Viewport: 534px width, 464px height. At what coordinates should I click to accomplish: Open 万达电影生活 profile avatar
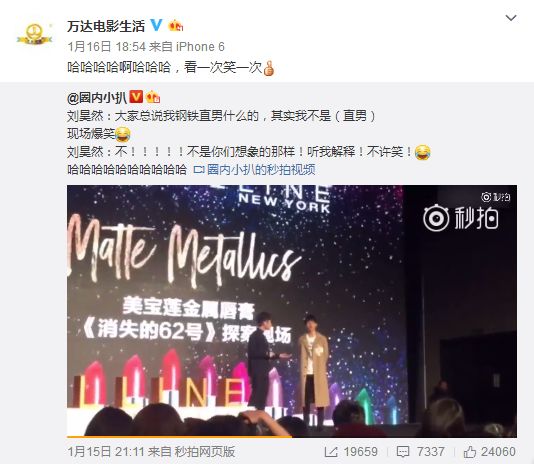[34, 34]
